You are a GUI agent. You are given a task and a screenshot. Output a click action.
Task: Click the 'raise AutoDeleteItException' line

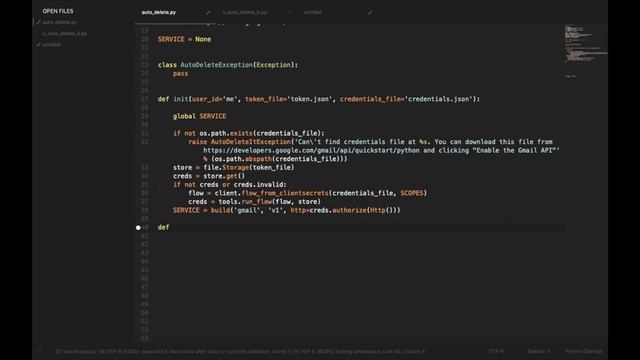pos(370,142)
